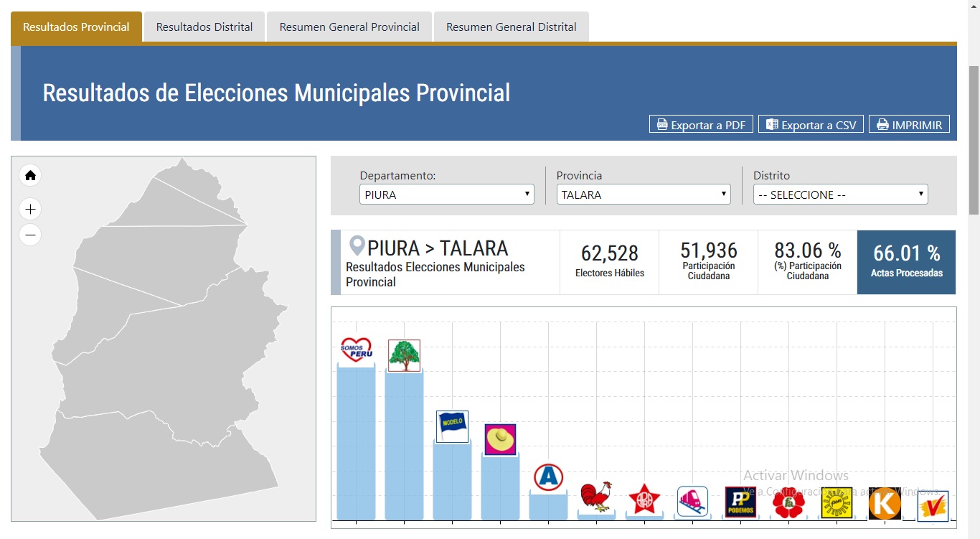Click the map home reset icon
The image size is (980, 539).
click(x=30, y=175)
